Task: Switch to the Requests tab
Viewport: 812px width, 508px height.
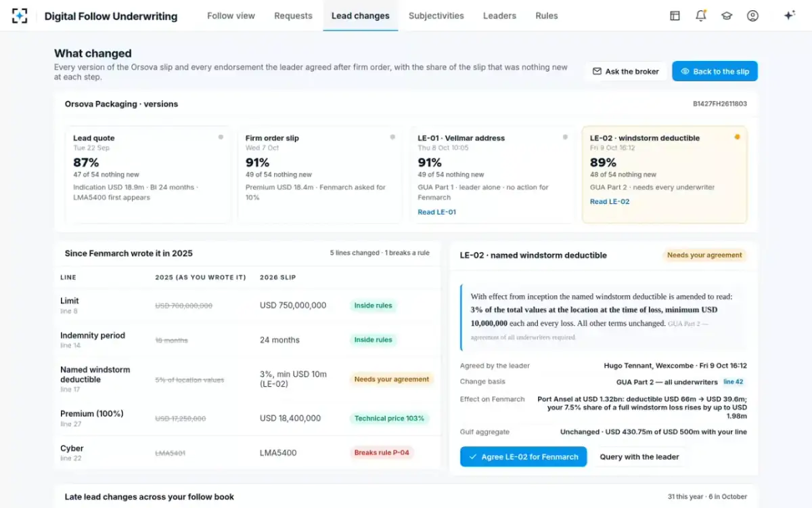Action: pyautogui.click(x=293, y=16)
